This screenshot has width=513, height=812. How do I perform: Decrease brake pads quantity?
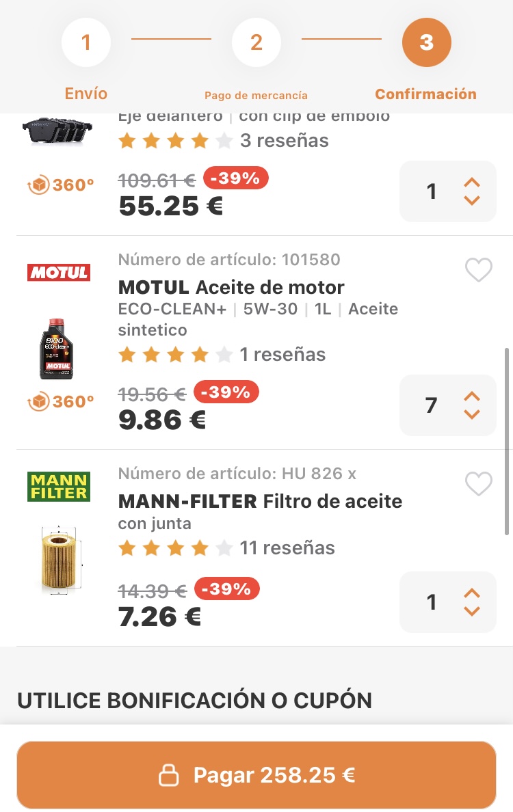click(472, 200)
